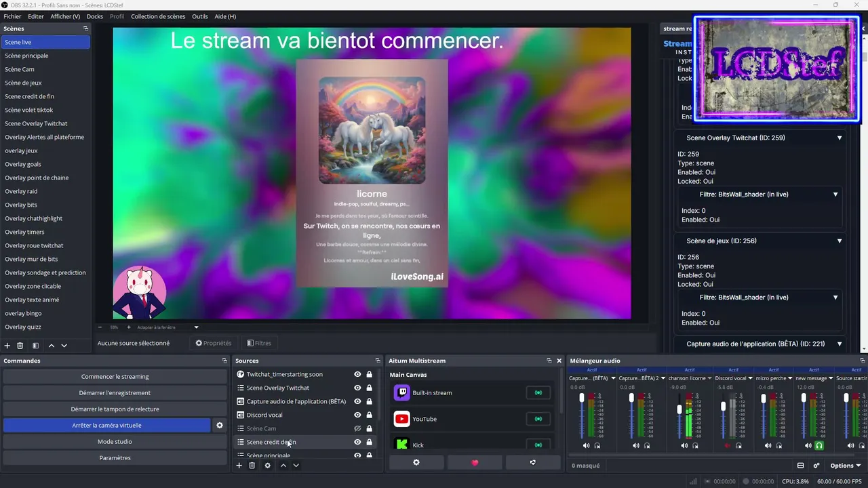Hide the Scene Overlay Twitchat source

[357, 388]
